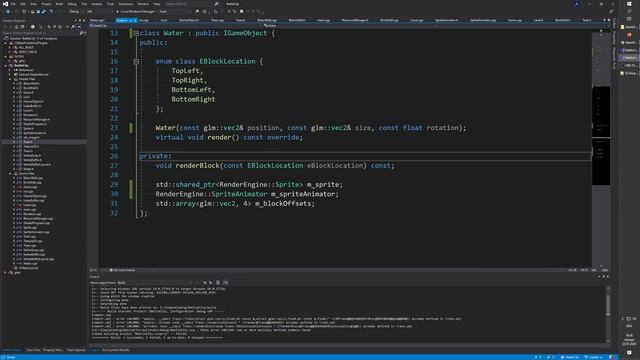The image size is (640, 360).
Task: Click the Windows taskbar clock
Action: [629, 340]
